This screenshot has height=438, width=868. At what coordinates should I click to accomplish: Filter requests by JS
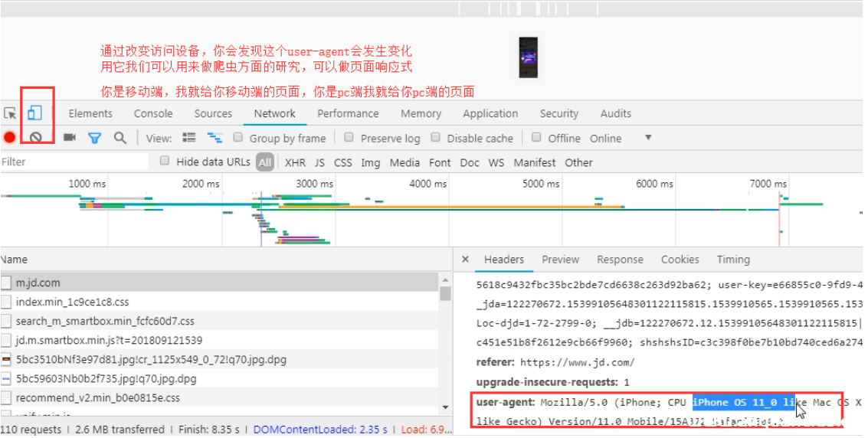coord(319,162)
